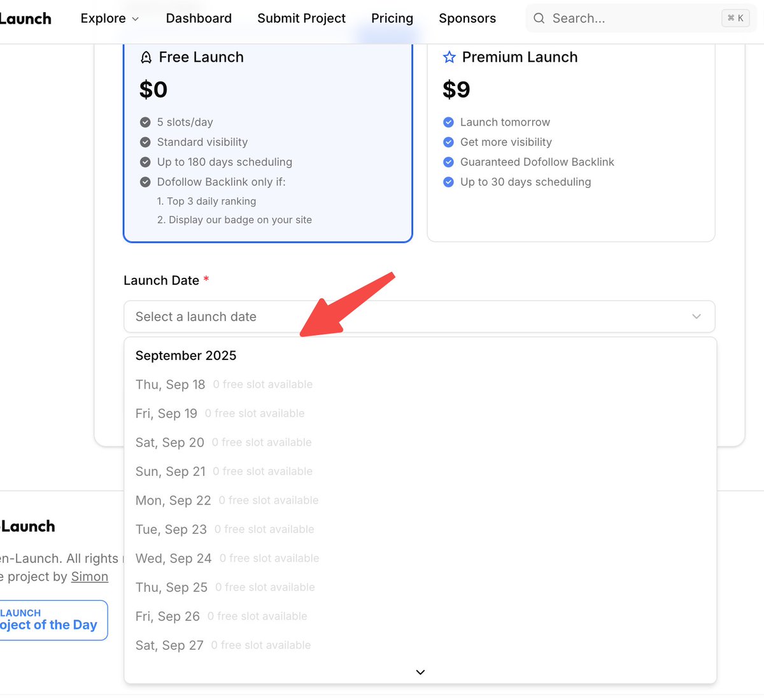Click check icon next to Standard visibility
764x700 pixels.
[145, 142]
